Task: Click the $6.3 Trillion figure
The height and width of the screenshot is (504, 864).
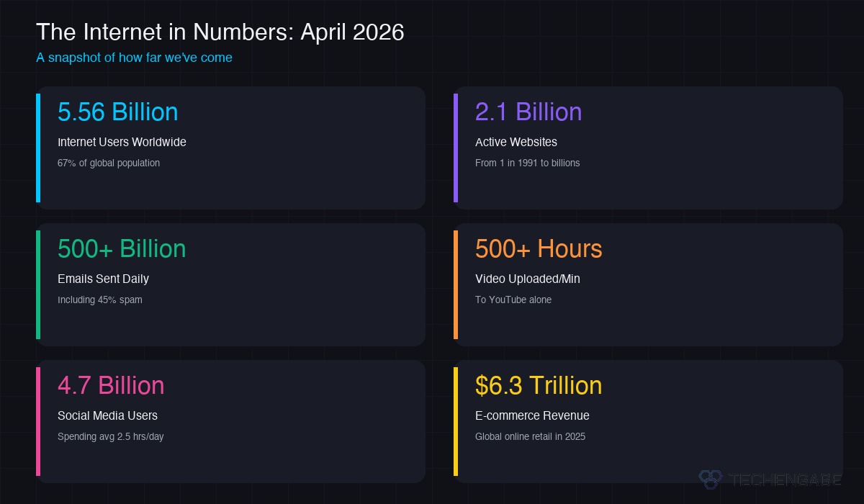Action: point(539,386)
